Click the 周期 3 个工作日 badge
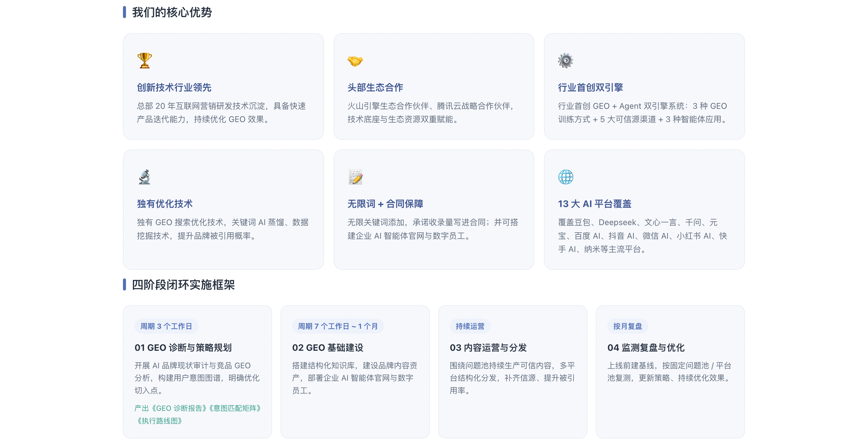The image size is (868, 446). pyautogui.click(x=166, y=326)
